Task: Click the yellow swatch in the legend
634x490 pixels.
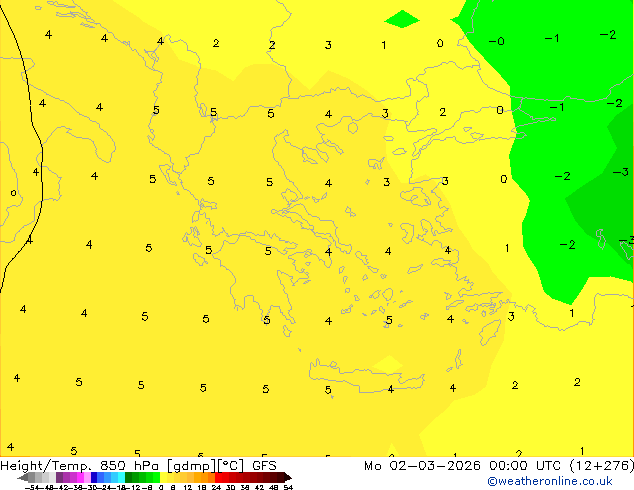Action: pos(164,477)
